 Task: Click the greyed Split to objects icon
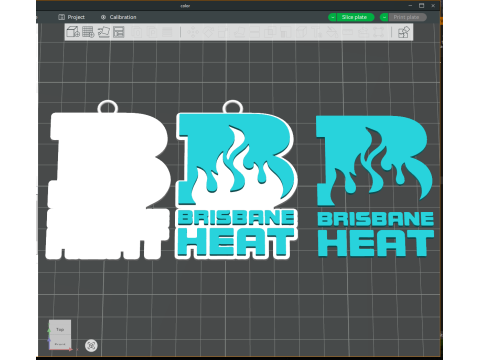(137, 32)
